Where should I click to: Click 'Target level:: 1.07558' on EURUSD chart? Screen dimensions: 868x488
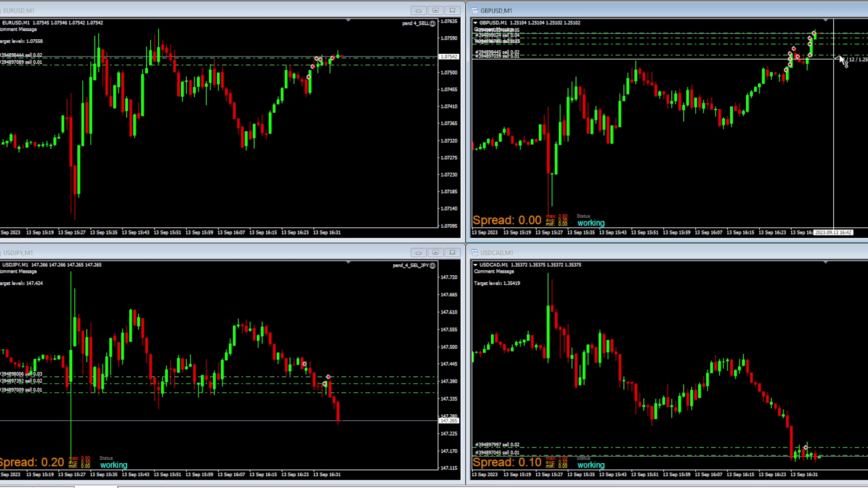tap(21, 41)
